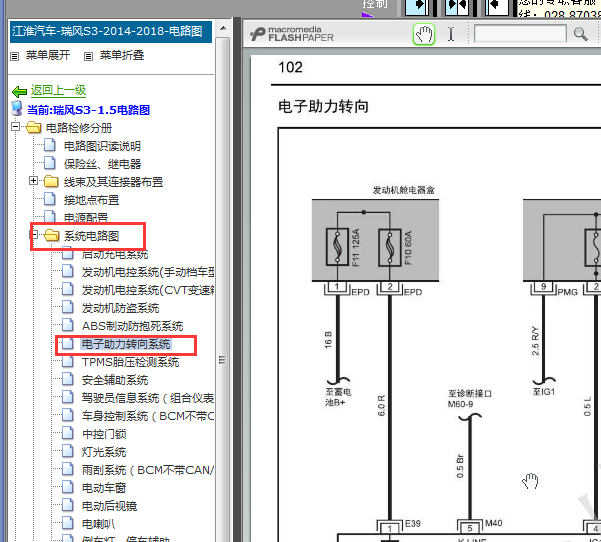Open 电喇叭 entry
The image size is (601, 542).
tap(99, 524)
